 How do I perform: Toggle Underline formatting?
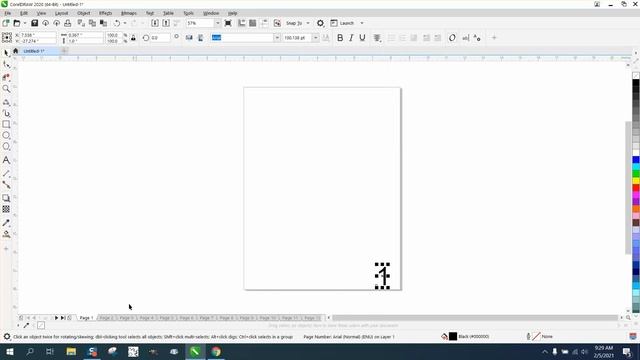tap(362, 38)
